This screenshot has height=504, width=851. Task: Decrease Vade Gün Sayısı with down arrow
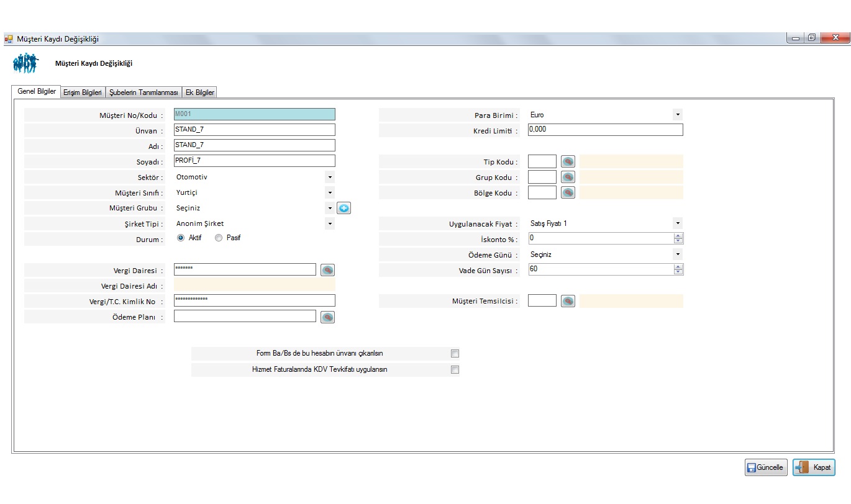pyautogui.click(x=678, y=272)
